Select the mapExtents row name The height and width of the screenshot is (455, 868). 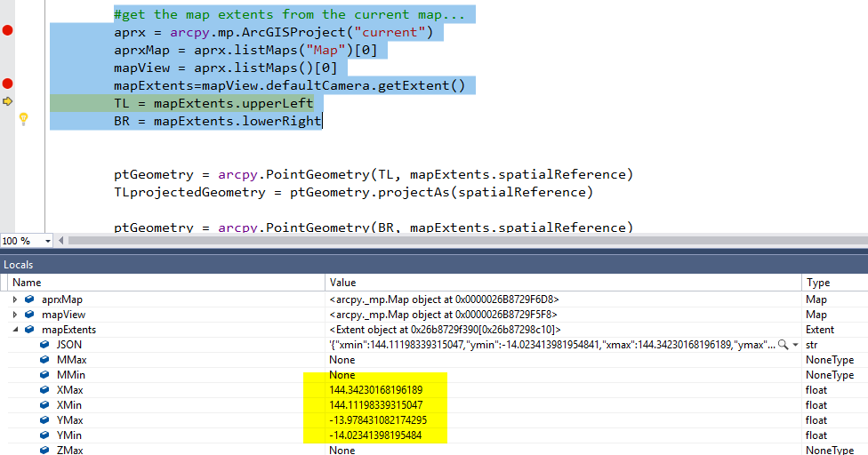[68, 330]
